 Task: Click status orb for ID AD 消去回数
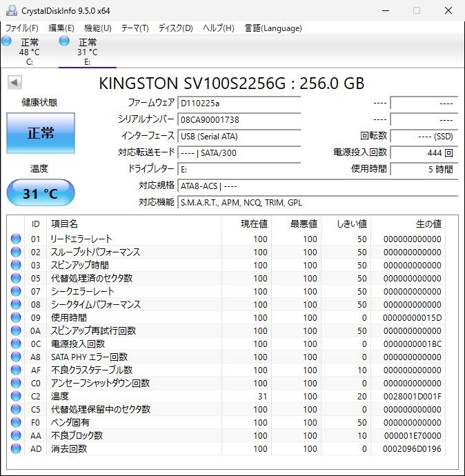pyautogui.click(x=16, y=448)
